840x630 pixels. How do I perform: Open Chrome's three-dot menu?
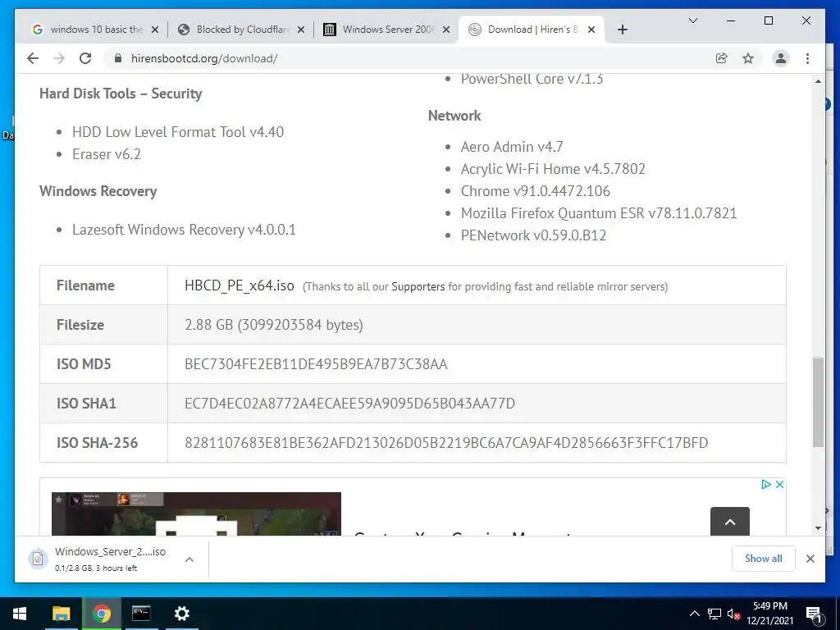tap(807, 58)
